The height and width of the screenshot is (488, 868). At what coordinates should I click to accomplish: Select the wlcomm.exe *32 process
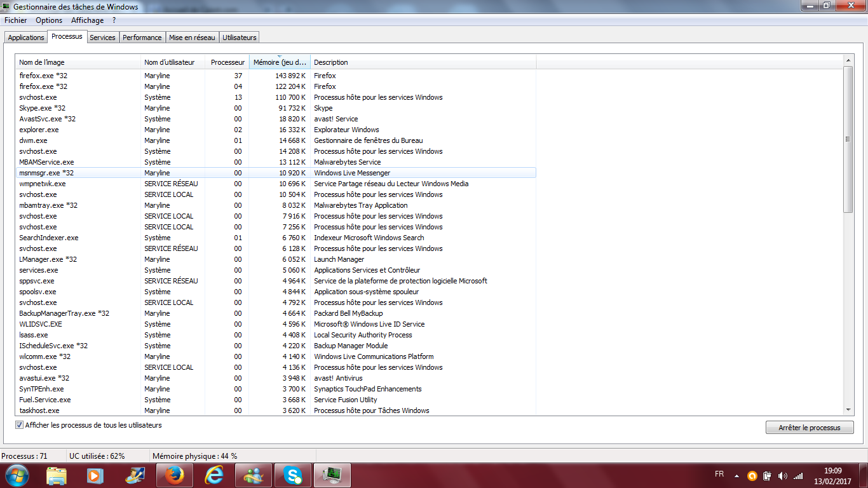click(x=276, y=356)
